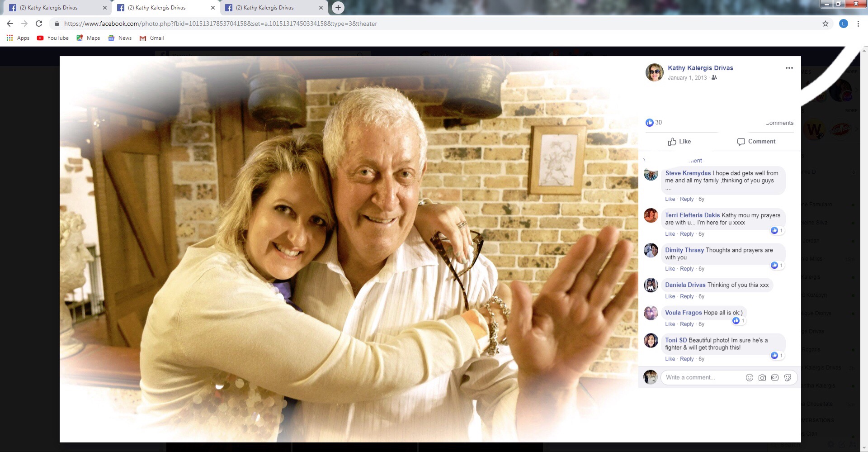Click the browser back arrow
868x452 pixels.
(10, 24)
